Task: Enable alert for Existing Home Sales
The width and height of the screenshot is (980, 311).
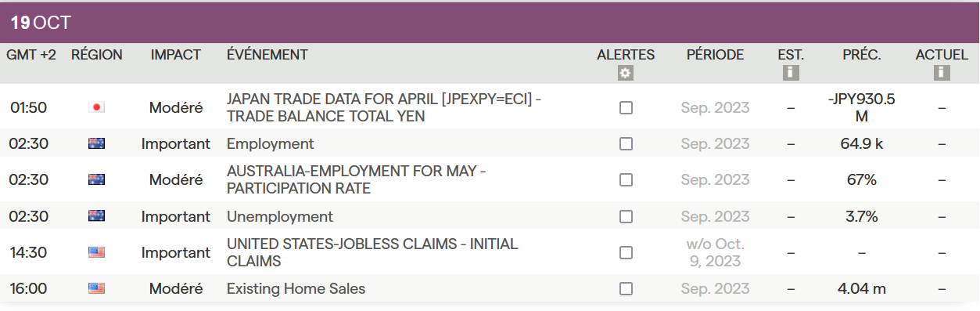Action: (x=626, y=288)
